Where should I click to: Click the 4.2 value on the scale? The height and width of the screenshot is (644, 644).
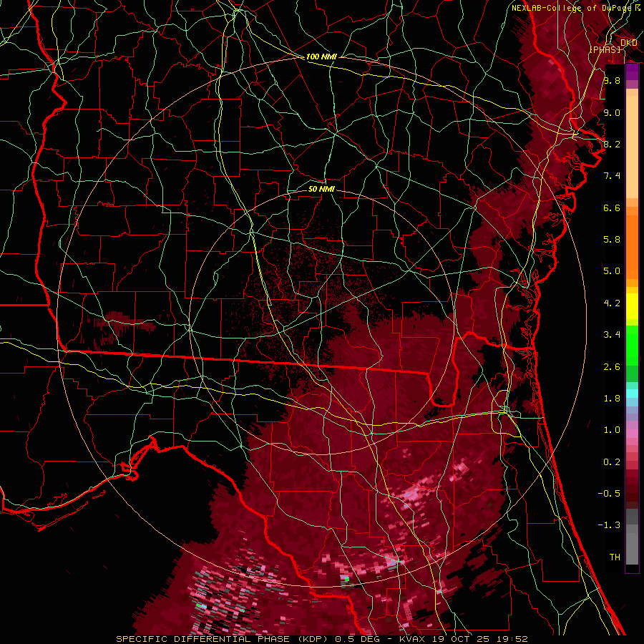[612, 303]
